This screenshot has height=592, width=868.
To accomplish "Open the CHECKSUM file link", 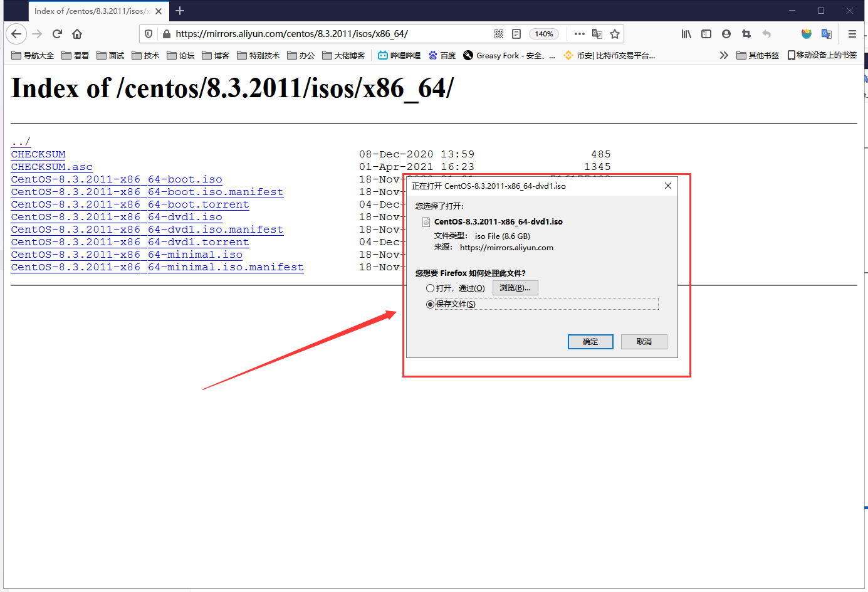I will click(38, 154).
